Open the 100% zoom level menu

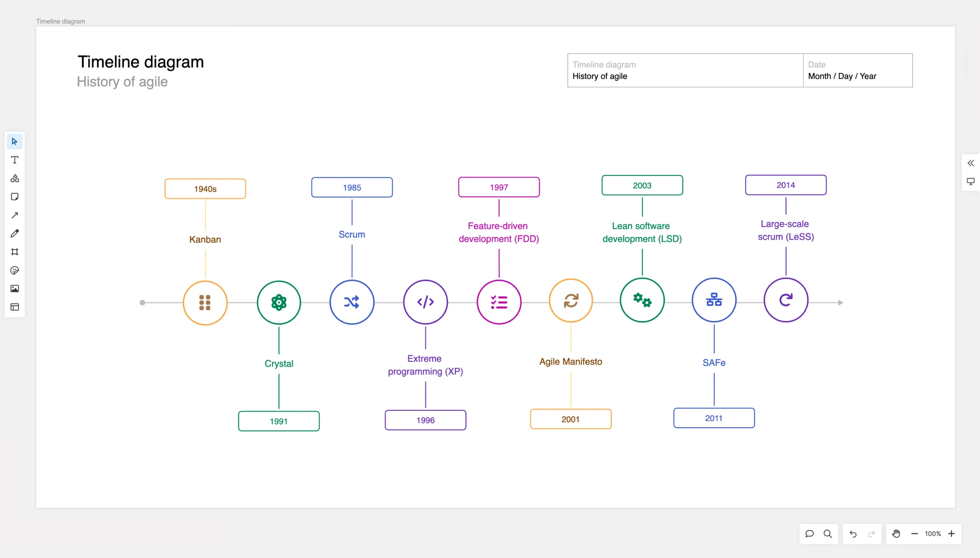tap(933, 534)
